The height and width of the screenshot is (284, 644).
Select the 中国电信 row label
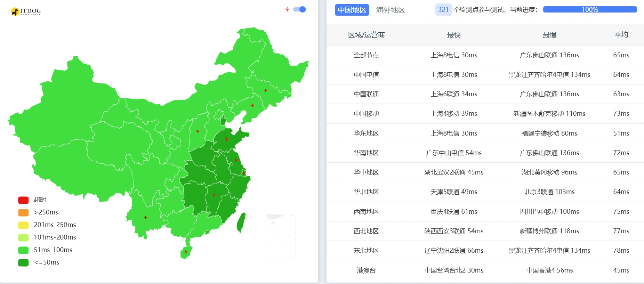(x=367, y=75)
